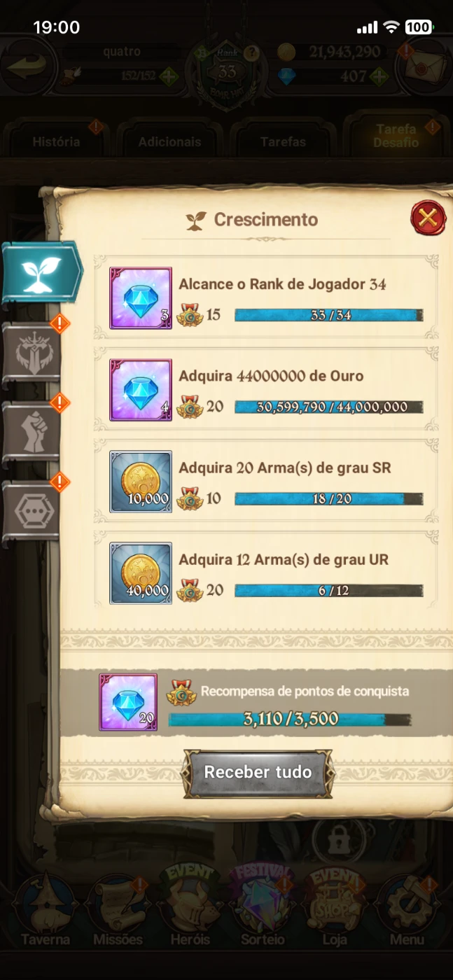Image resolution: width=453 pixels, height=980 pixels.
Task: Tap the 10,000 gold coin reward icon
Action: point(141,482)
